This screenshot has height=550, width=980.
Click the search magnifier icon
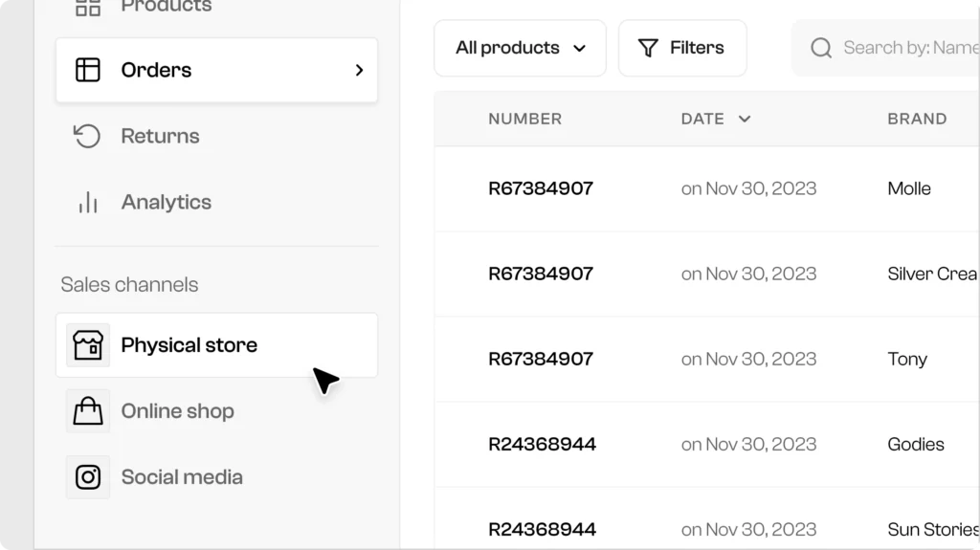tap(821, 48)
